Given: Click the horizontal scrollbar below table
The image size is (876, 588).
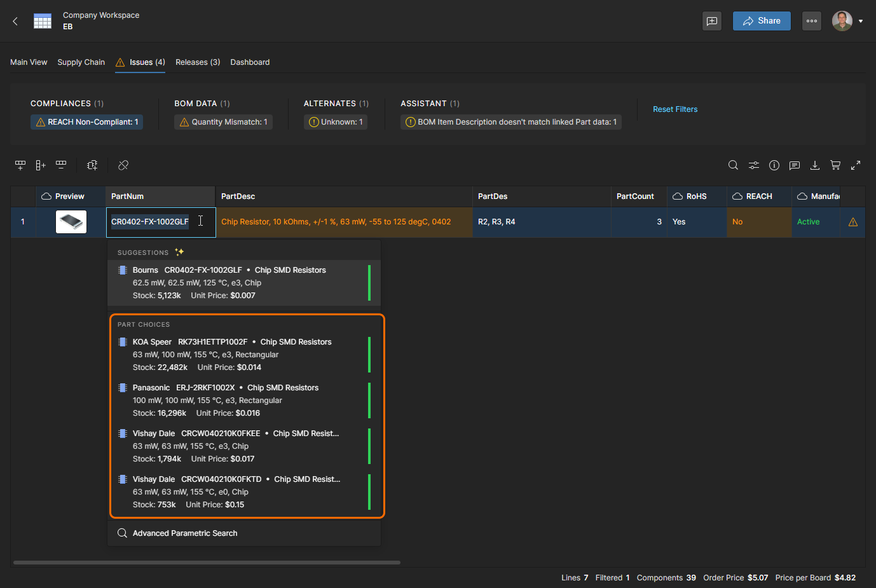Looking at the screenshot, I should (207, 563).
